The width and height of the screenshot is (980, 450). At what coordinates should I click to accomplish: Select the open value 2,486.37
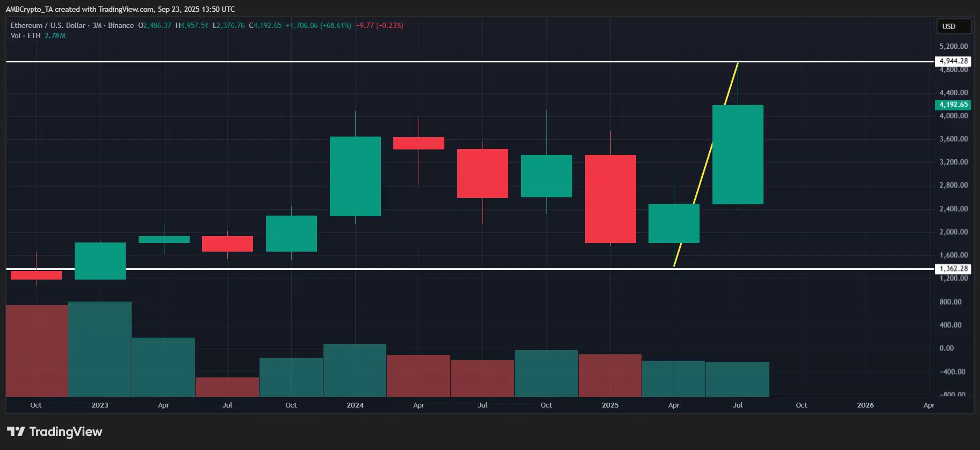coord(157,25)
